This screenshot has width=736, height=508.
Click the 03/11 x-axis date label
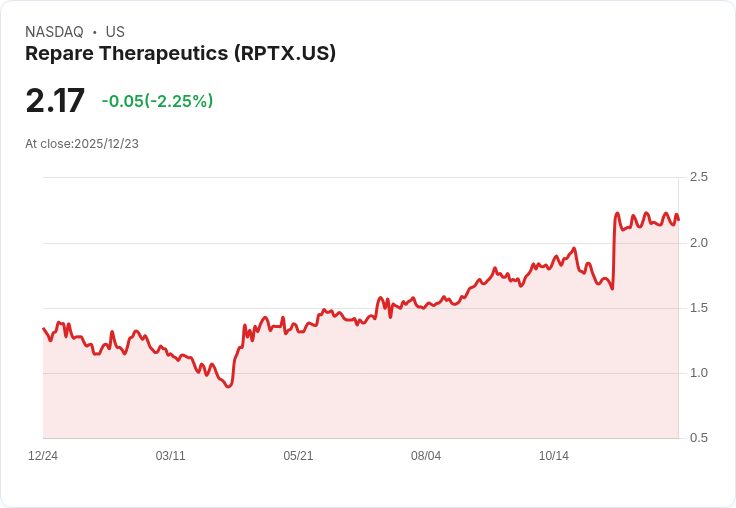(170, 456)
